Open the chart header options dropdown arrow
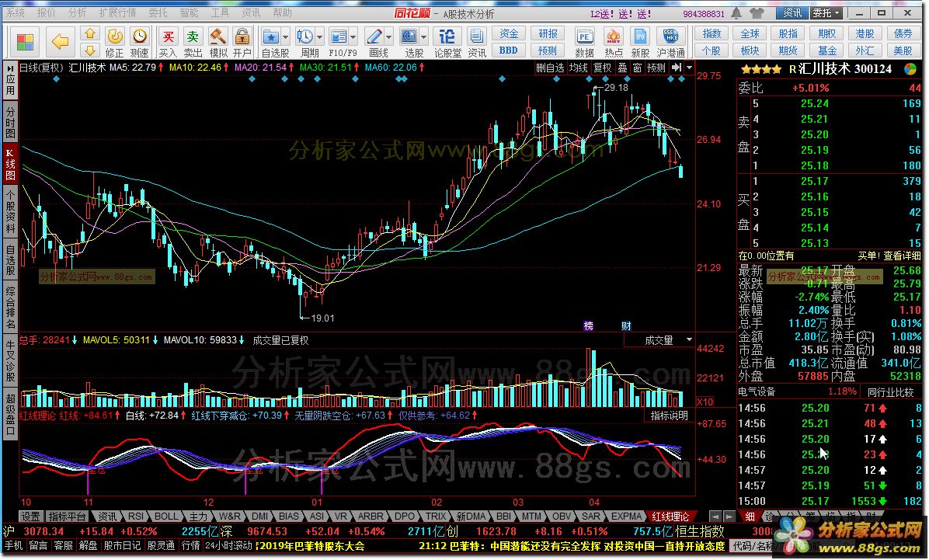This screenshot has width=929, height=560. click(689, 68)
